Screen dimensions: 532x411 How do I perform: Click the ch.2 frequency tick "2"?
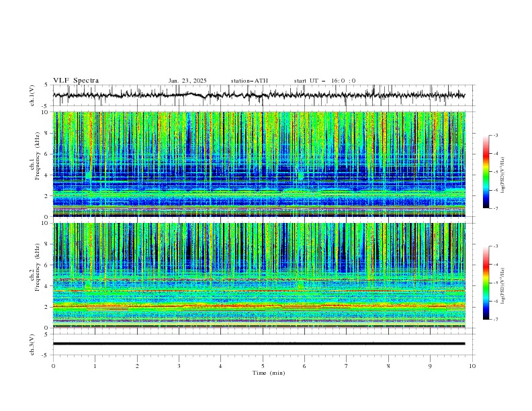pyautogui.click(x=47, y=307)
